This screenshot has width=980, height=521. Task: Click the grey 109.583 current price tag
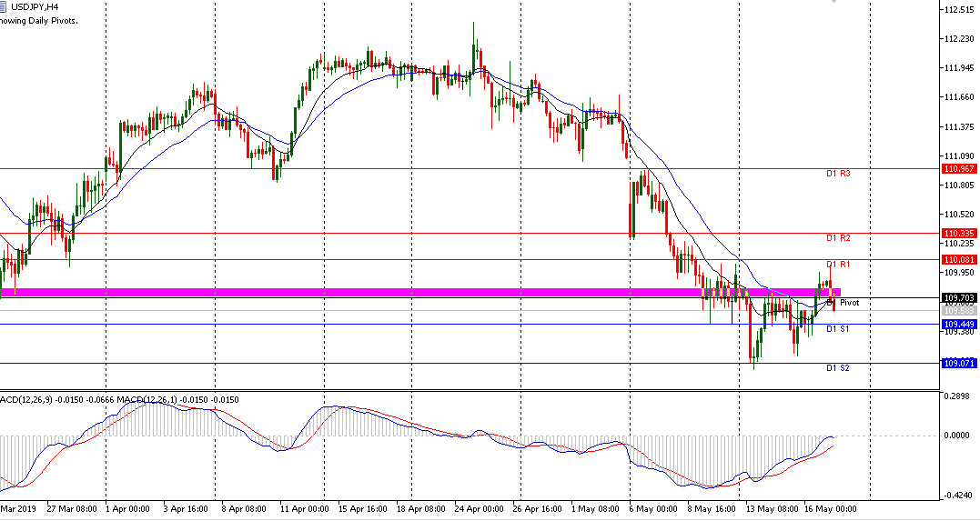tap(961, 311)
